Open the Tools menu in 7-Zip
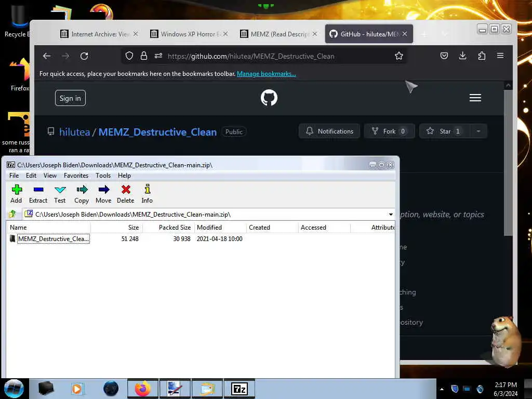This screenshot has height=399, width=532. [x=103, y=176]
